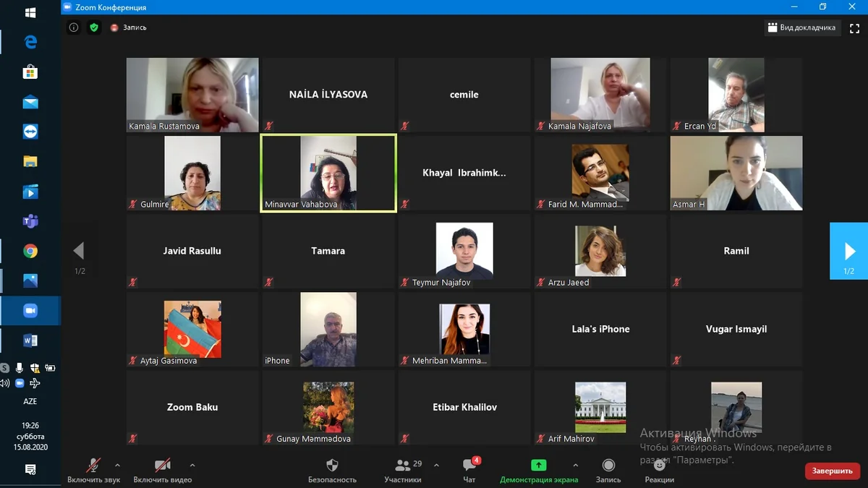
Task: Click the Record (Запись) toolbar button
Action: coord(608,465)
